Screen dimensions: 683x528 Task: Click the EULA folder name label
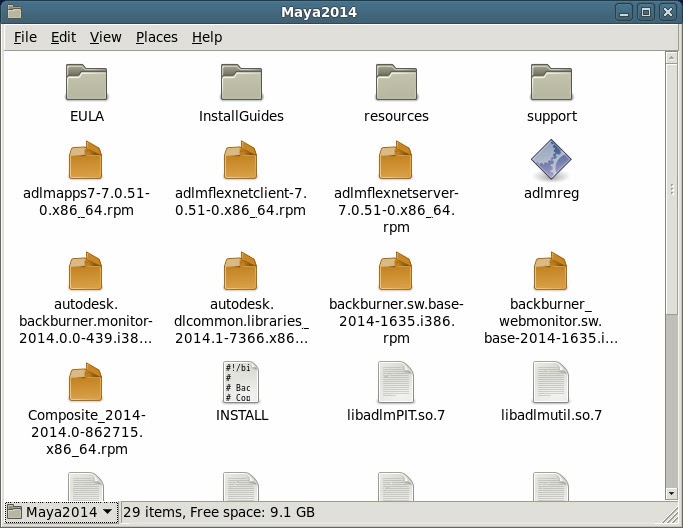(x=87, y=116)
